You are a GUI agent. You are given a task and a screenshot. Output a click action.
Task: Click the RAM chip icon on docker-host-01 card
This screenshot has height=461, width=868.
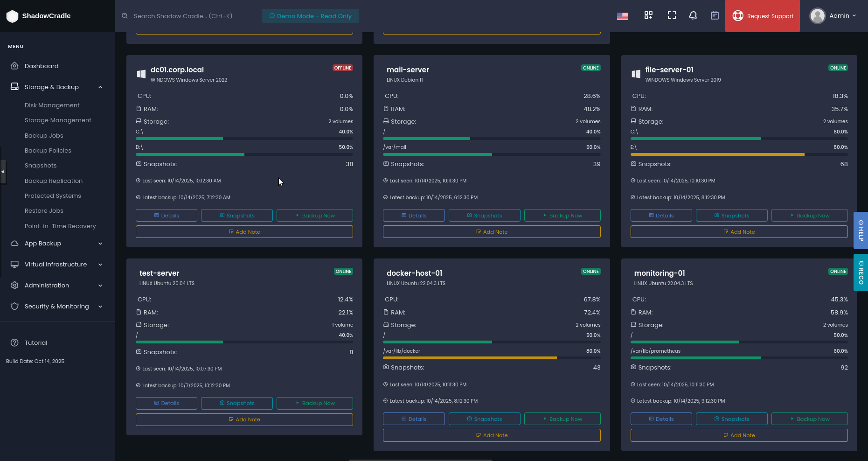(386, 312)
